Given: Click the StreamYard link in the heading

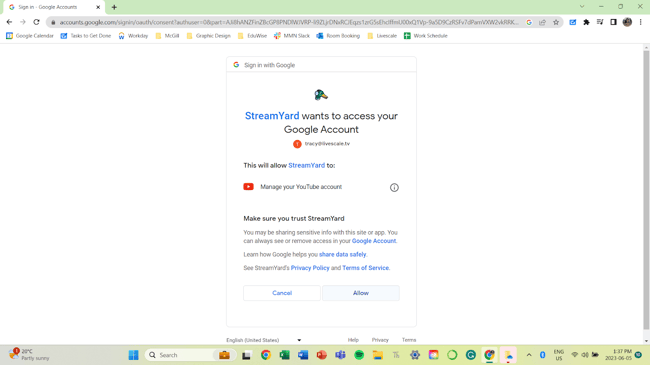Looking at the screenshot, I should (272, 116).
